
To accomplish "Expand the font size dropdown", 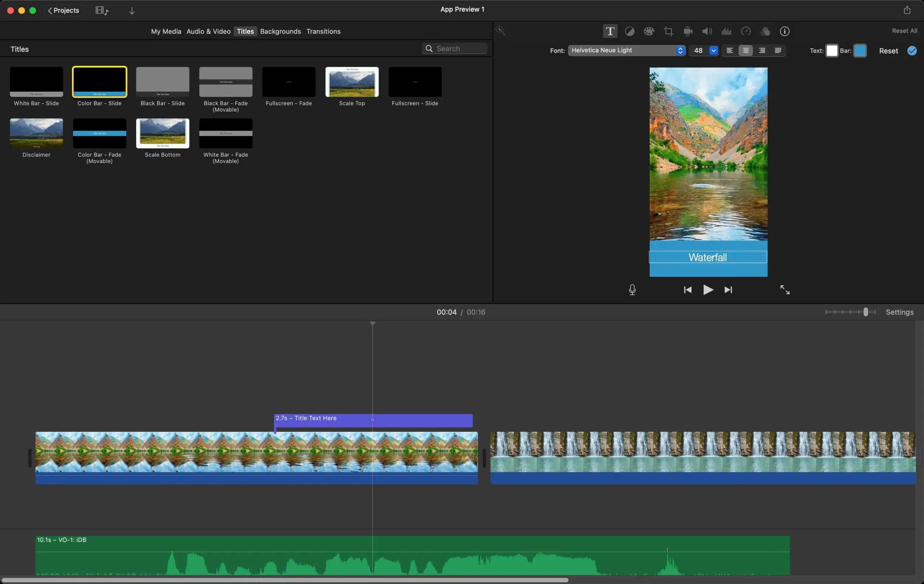I will coord(713,51).
